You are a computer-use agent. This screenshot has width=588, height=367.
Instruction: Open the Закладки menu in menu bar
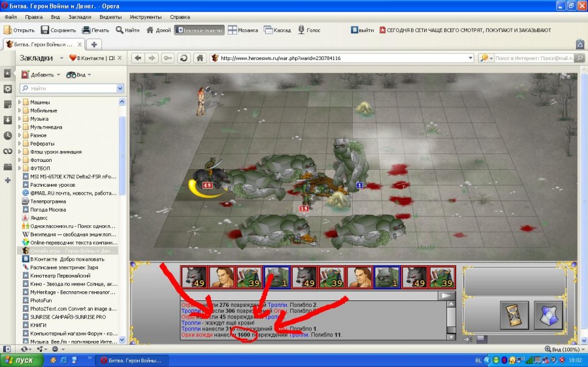click(80, 17)
